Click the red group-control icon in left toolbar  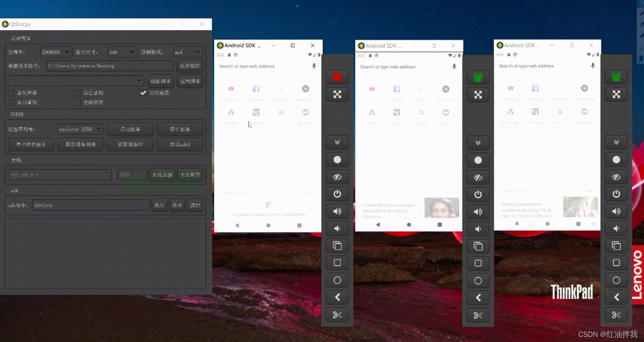337,77
